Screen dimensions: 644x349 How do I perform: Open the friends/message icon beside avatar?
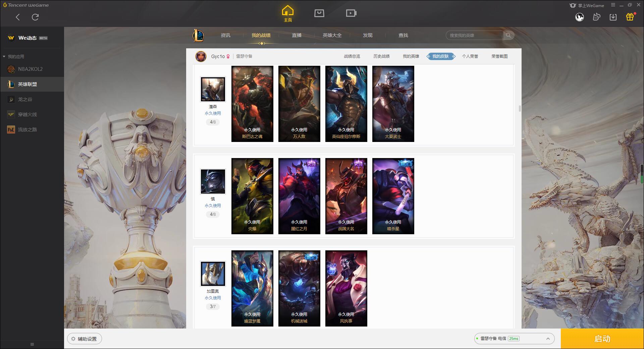pyautogui.click(x=596, y=17)
